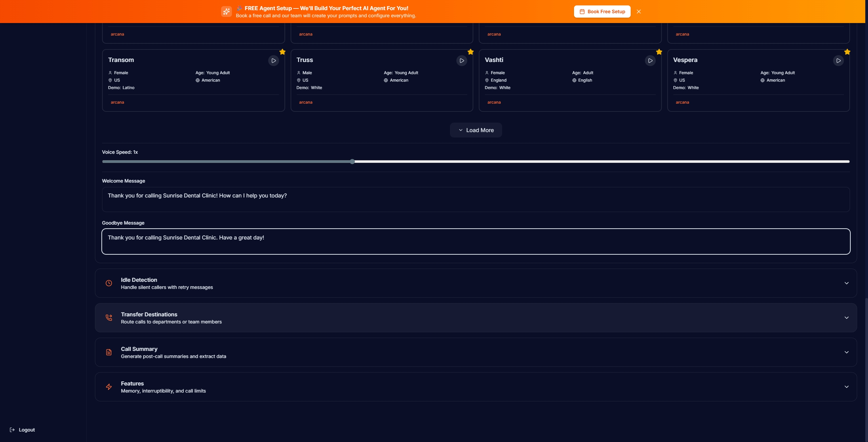Play the Transom voice preview
Viewport: 868px width, 442px height.
(273, 61)
